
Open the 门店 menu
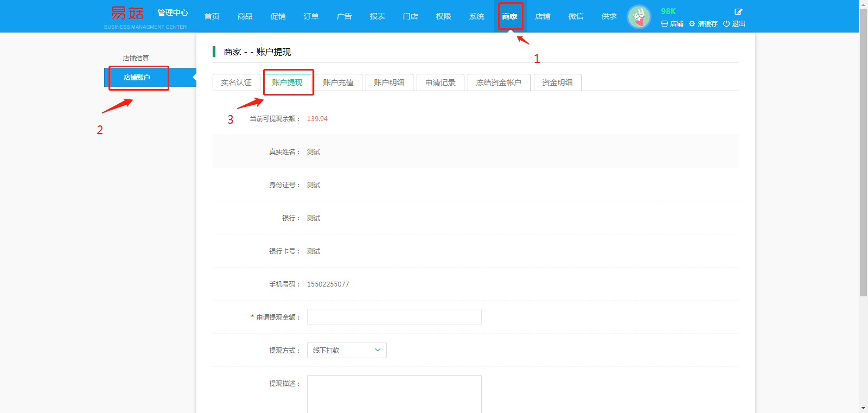[411, 16]
